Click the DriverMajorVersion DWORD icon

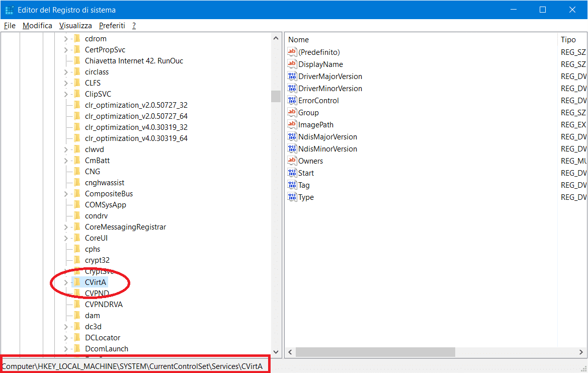292,76
